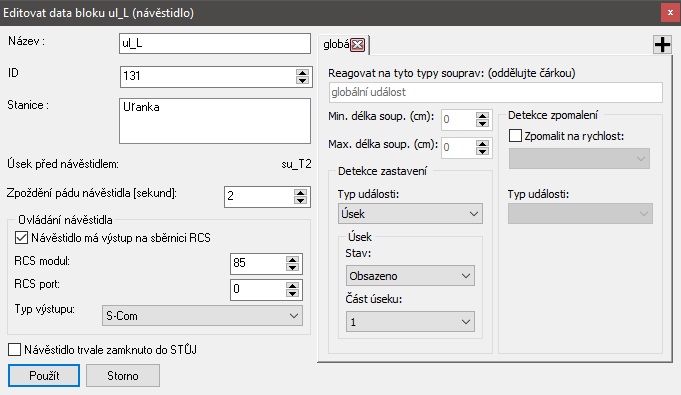Click the Název input field
Viewport: 681px width, 395px height.
coord(215,43)
